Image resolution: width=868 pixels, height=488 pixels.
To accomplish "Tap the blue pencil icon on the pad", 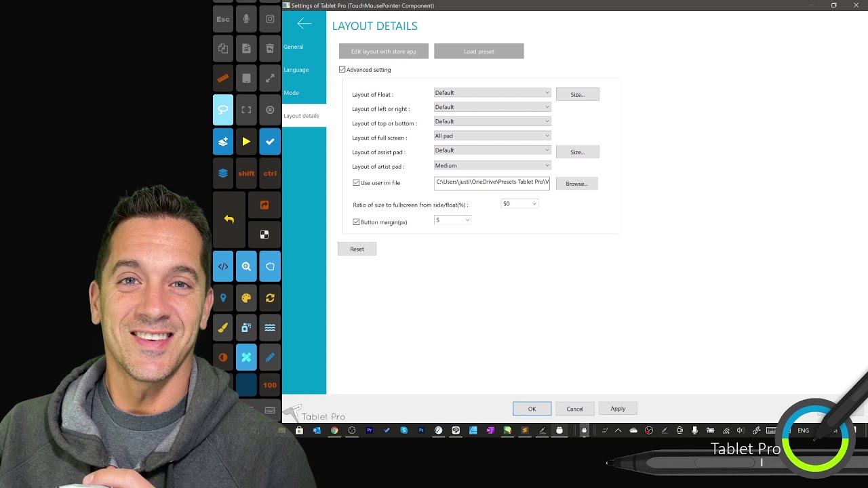I will (x=270, y=357).
